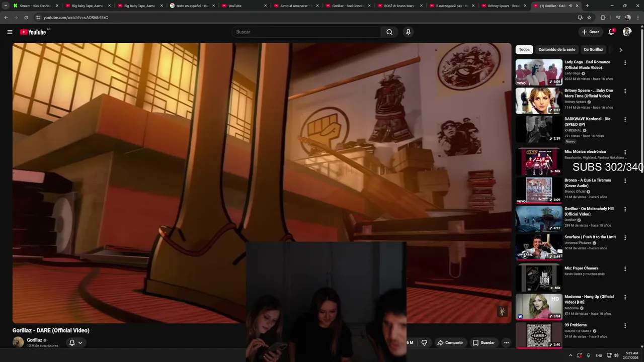Go to the YouTube home logo
Image resolution: width=644 pixels, height=362 pixels.
pos(33,32)
